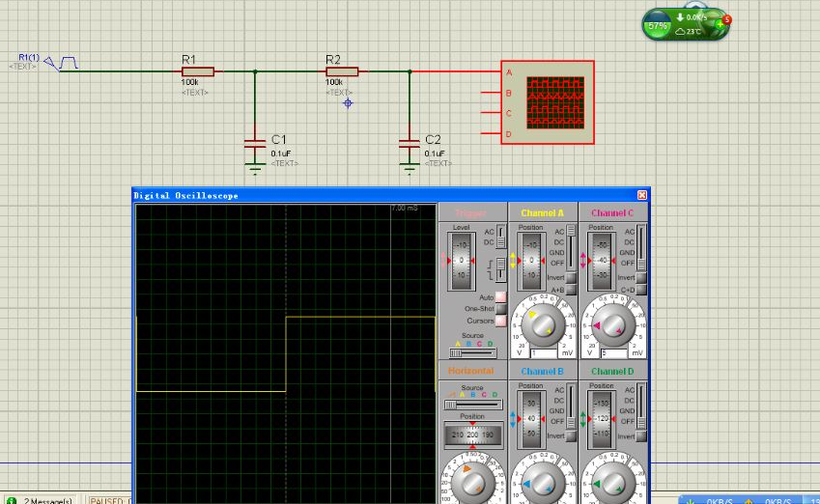This screenshot has width=820, height=504.
Task: Click the Channel B blue position arrows
Action: 513,418
